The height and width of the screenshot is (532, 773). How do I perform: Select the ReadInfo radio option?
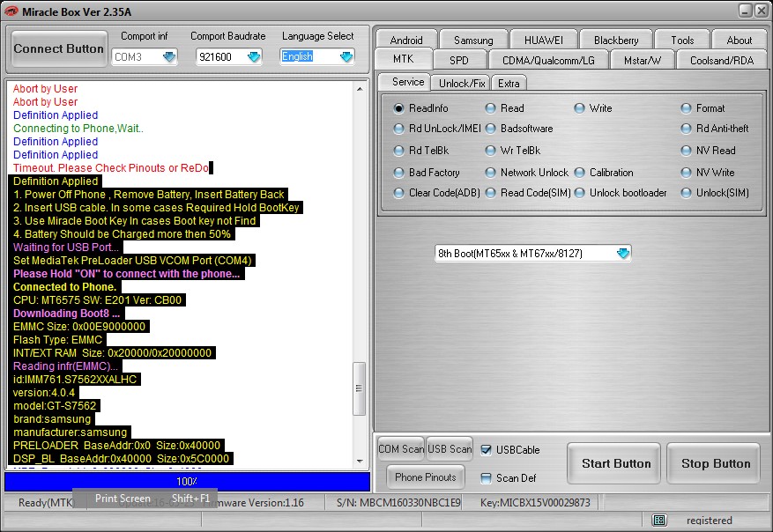(x=398, y=108)
